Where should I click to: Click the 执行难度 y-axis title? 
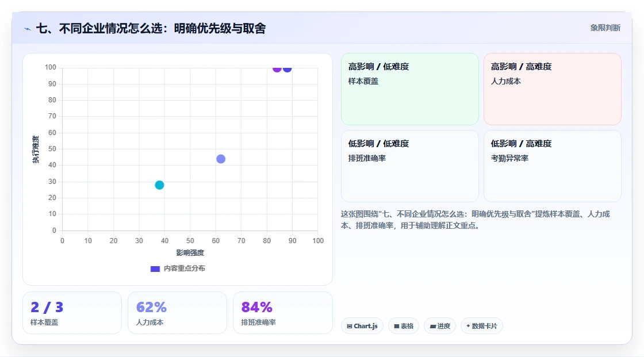pyautogui.click(x=36, y=149)
